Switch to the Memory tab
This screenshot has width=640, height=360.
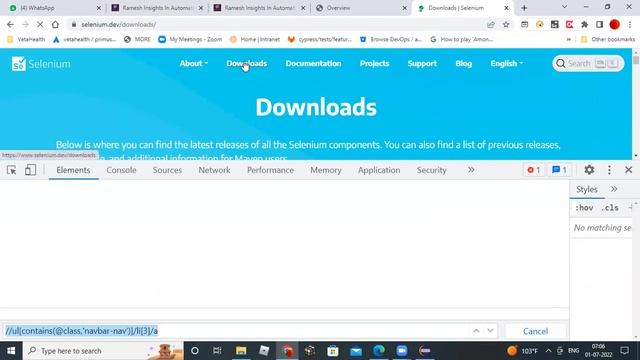point(326,170)
